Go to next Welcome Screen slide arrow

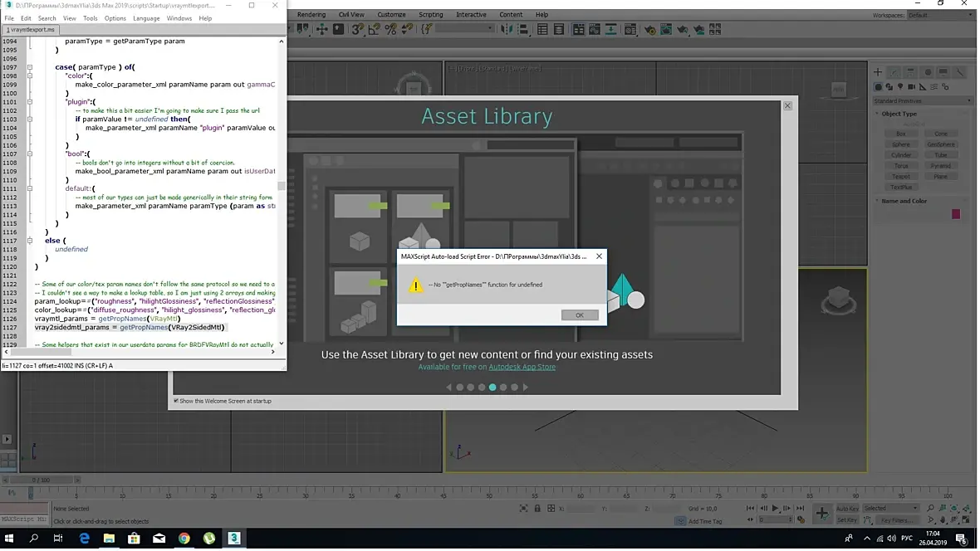(525, 387)
